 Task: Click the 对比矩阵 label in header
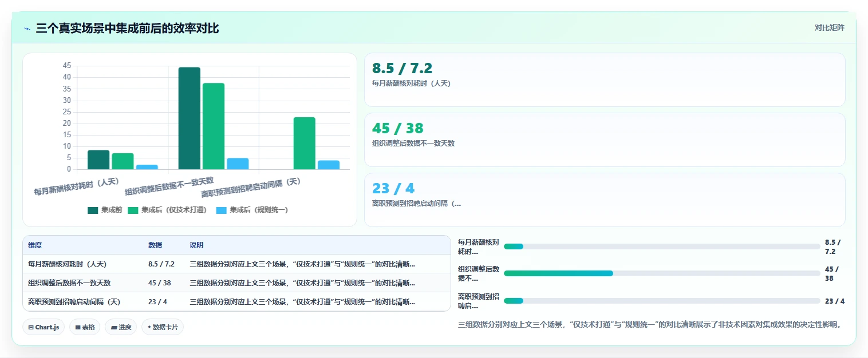pos(829,27)
